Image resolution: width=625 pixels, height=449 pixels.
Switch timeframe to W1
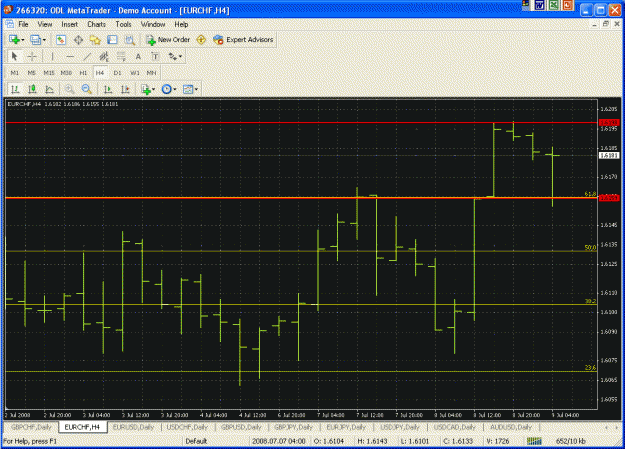click(x=135, y=73)
